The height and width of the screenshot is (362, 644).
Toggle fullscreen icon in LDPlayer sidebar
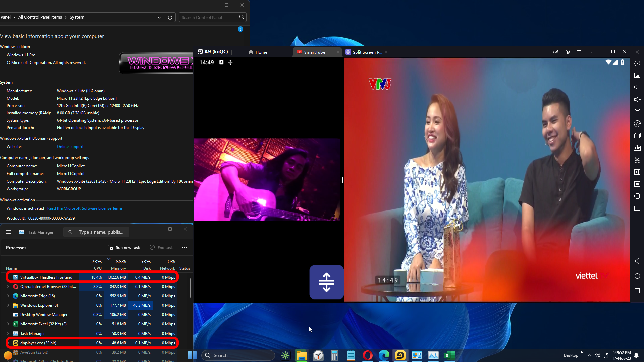tap(637, 112)
